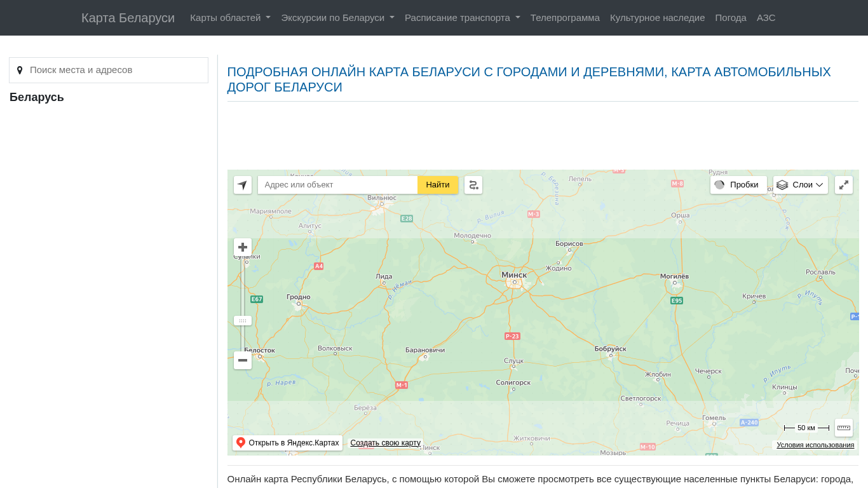Screen dimensions: 868x488
Task: Click the geolocation arrow icon on map
Action: [242, 185]
